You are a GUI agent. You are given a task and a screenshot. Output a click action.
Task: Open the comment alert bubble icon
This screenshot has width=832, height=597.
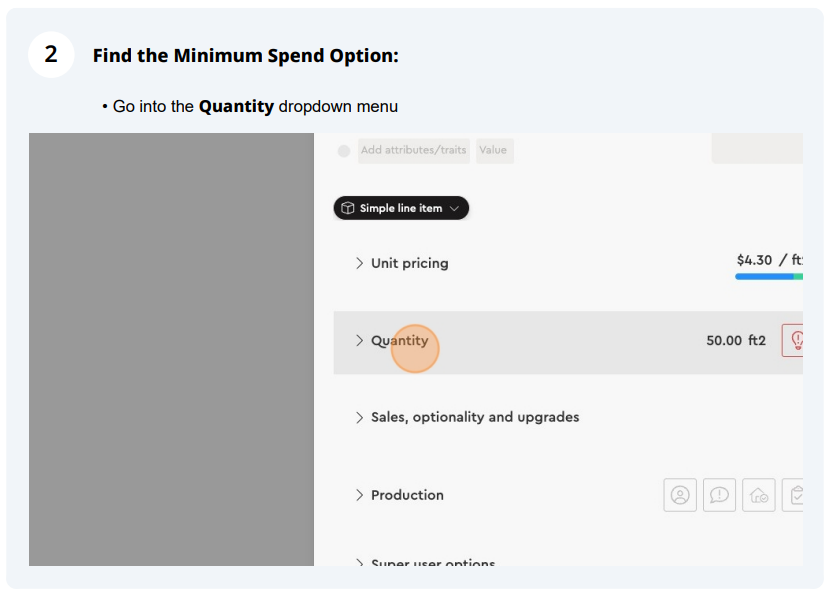(719, 495)
